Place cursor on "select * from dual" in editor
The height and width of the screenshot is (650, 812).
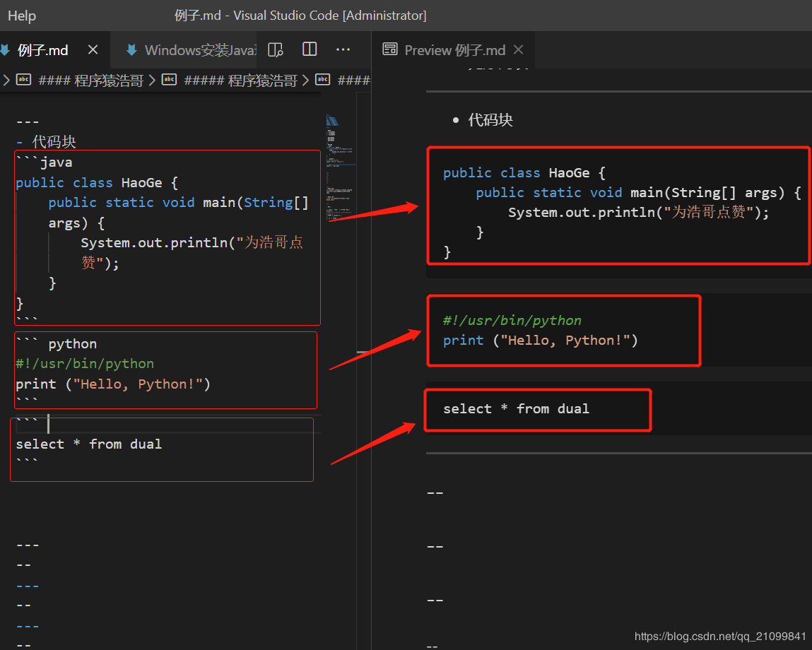coord(89,444)
